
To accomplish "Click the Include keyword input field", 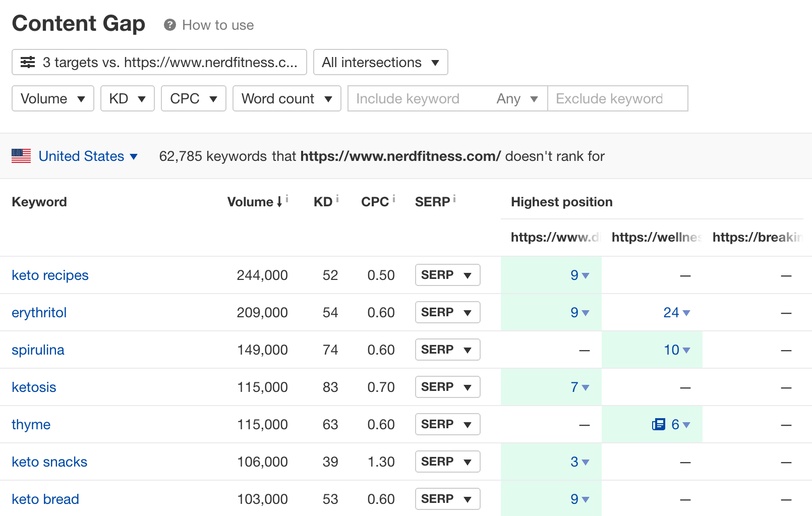I will point(419,98).
